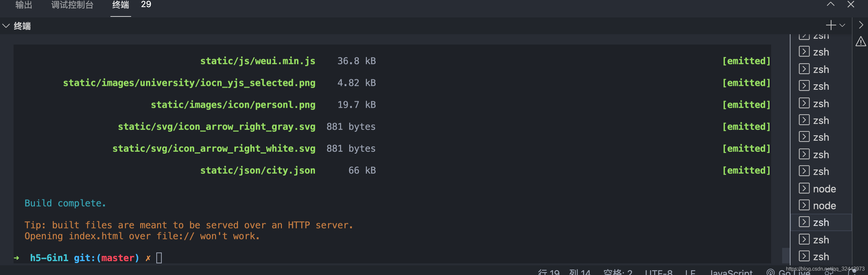Click the Opening index.html over file:// line

(x=142, y=236)
